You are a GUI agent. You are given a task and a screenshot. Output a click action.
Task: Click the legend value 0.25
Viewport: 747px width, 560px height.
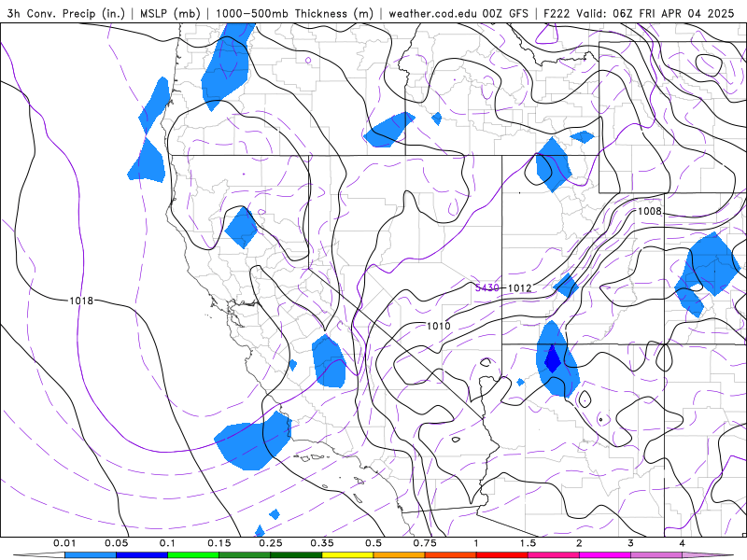tap(271, 543)
